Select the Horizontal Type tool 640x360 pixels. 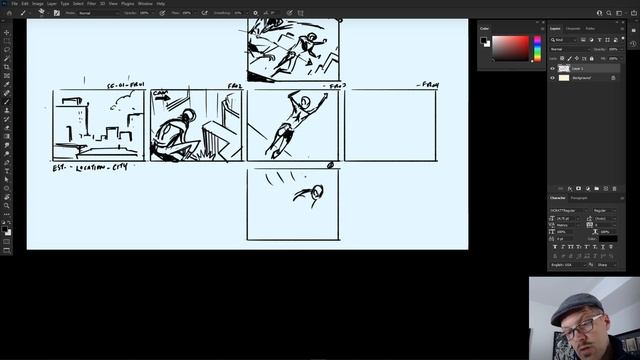tap(7, 171)
